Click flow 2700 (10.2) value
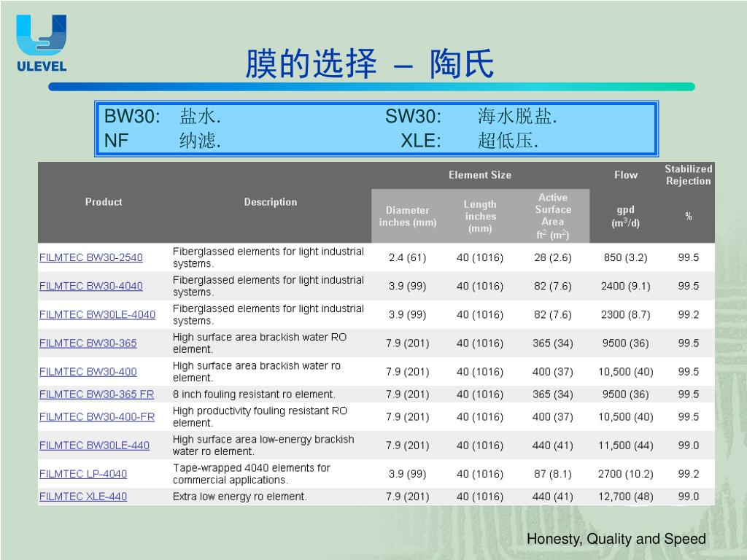747x560 pixels. pyautogui.click(x=625, y=474)
